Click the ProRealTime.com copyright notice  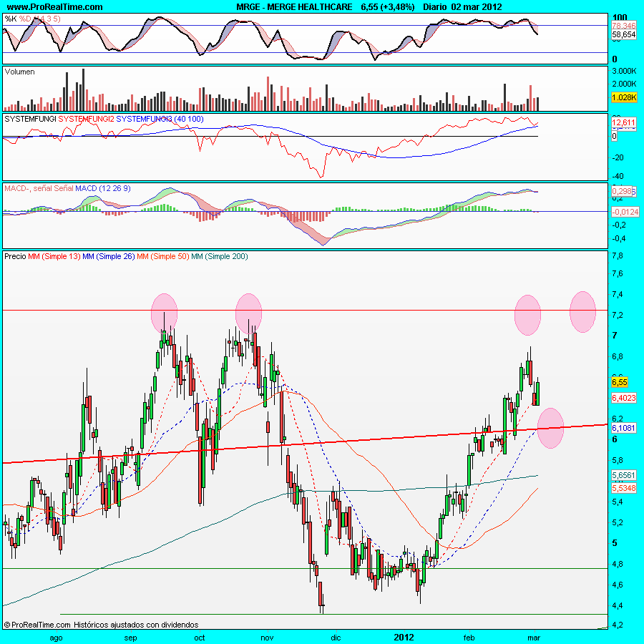coord(37,625)
